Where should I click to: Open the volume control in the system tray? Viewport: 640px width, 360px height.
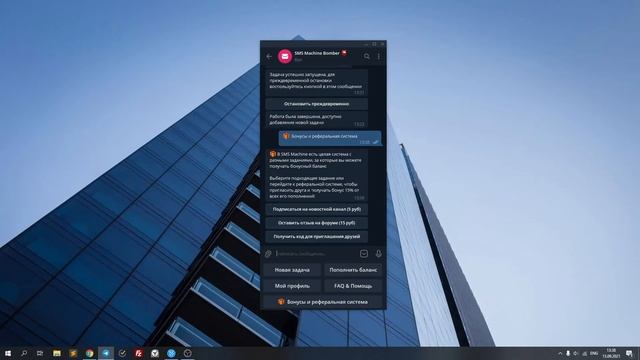click(576, 353)
